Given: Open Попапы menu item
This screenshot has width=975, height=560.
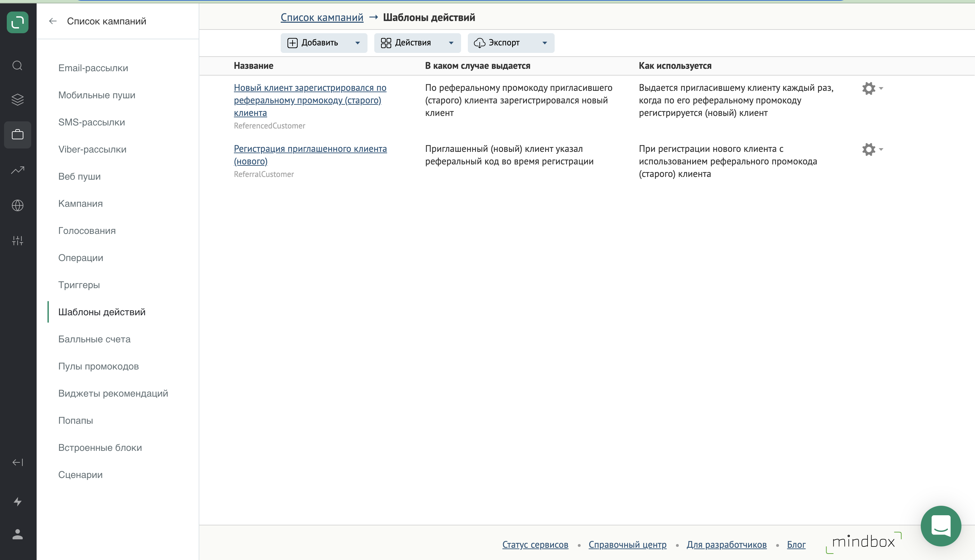Looking at the screenshot, I should [x=75, y=420].
